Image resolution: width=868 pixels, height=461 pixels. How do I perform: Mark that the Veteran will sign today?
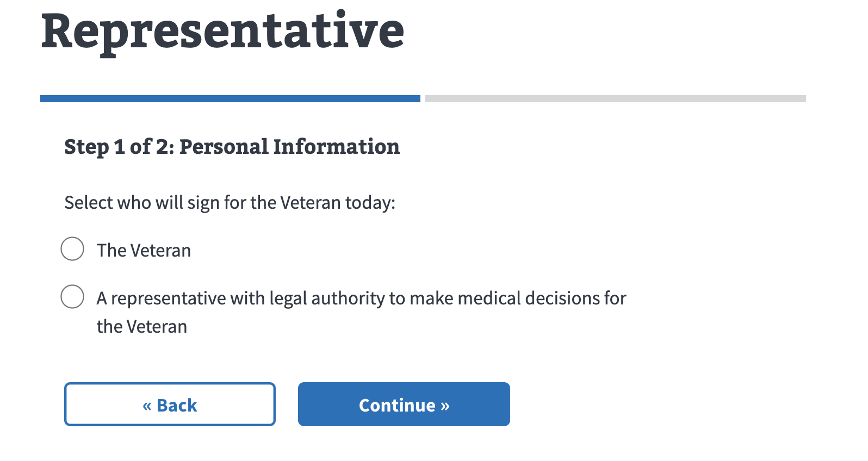pyautogui.click(x=72, y=249)
